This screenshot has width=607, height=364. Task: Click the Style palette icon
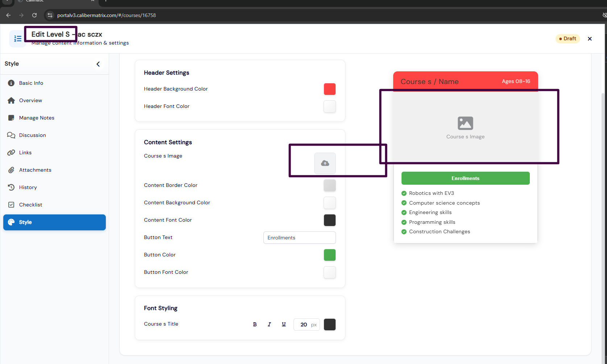11,222
